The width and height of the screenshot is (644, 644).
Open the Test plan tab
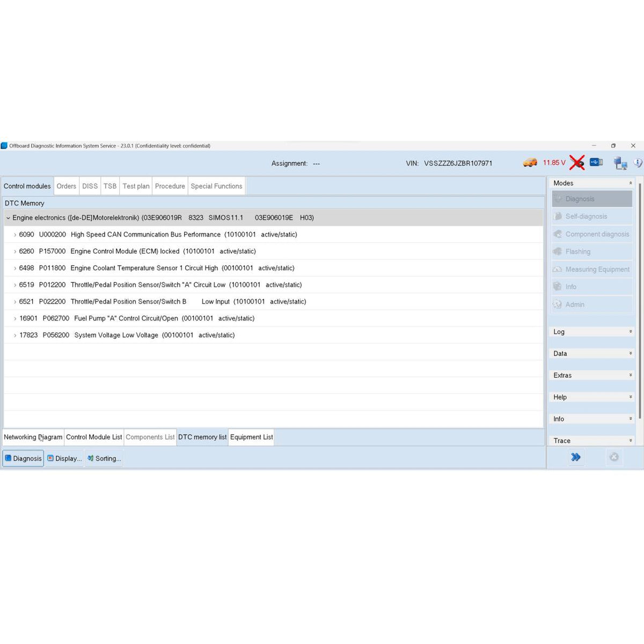point(136,186)
